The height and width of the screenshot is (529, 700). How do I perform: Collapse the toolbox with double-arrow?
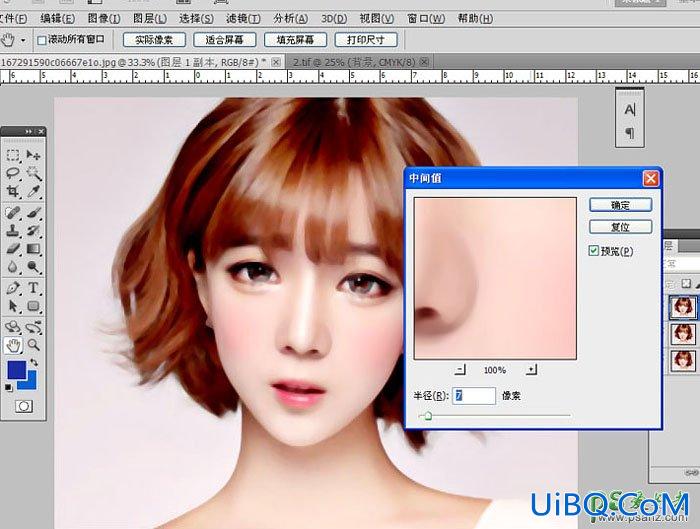(28, 131)
